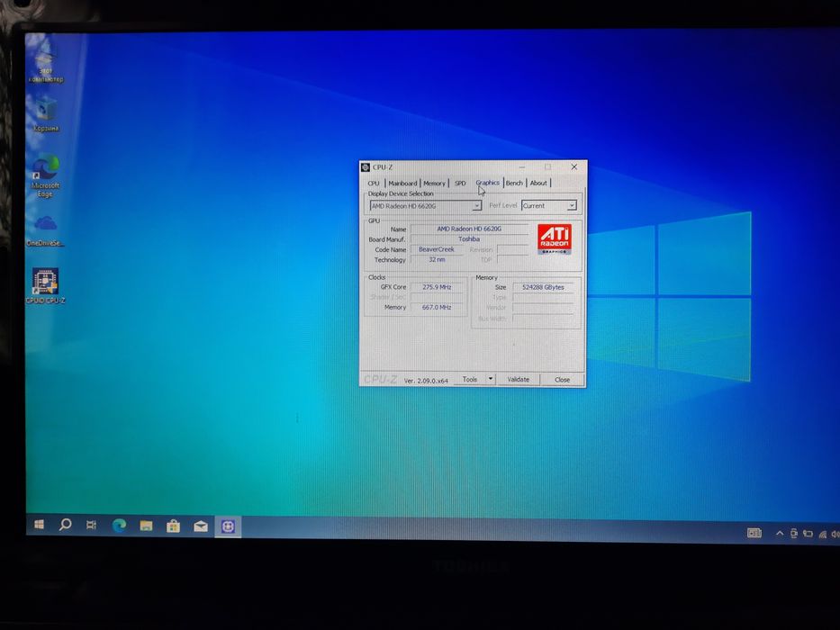Image resolution: width=840 pixels, height=630 pixels.
Task: Select the running CPU-Z taskbar button
Action: pyautogui.click(x=228, y=527)
